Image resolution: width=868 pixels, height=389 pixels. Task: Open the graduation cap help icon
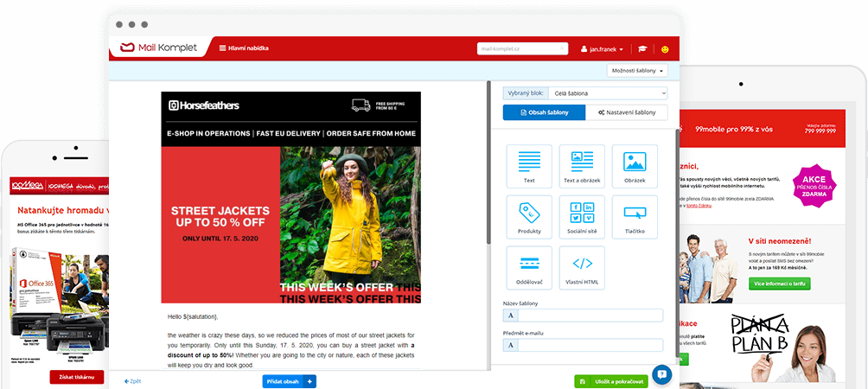pyautogui.click(x=642, y=48)
